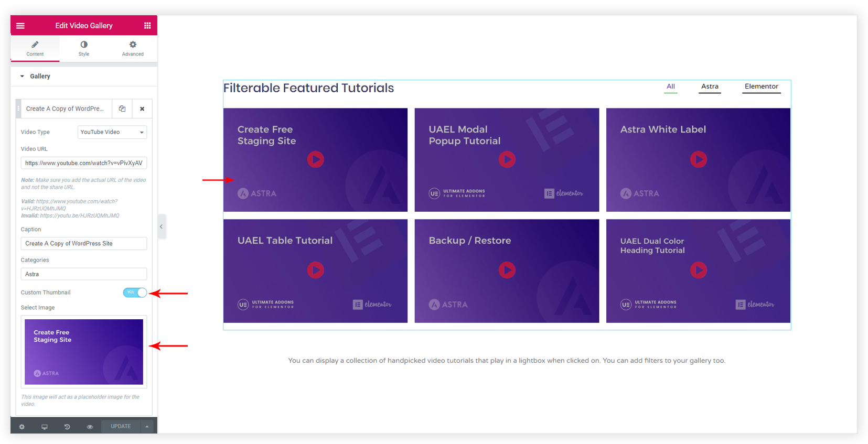Click the Custom Thumbnail label
The height and width of the screenshot is (444, 868).
click(46, 293)
